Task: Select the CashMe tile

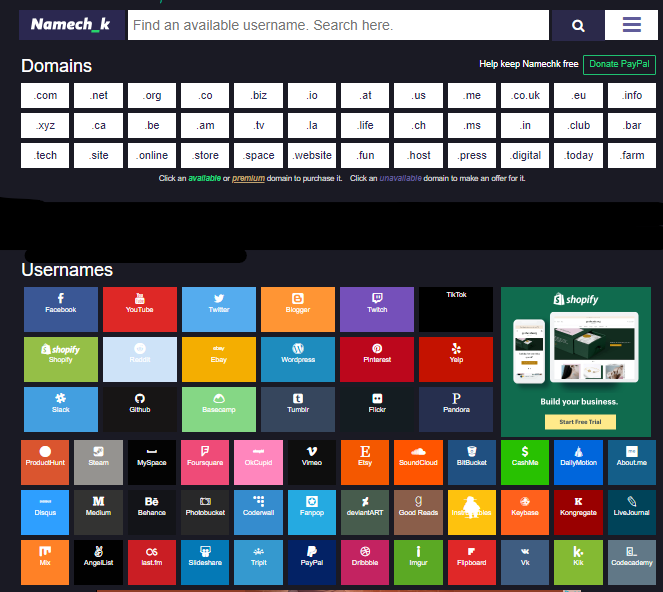Action: pyautogui.click(x=525, y=463)
